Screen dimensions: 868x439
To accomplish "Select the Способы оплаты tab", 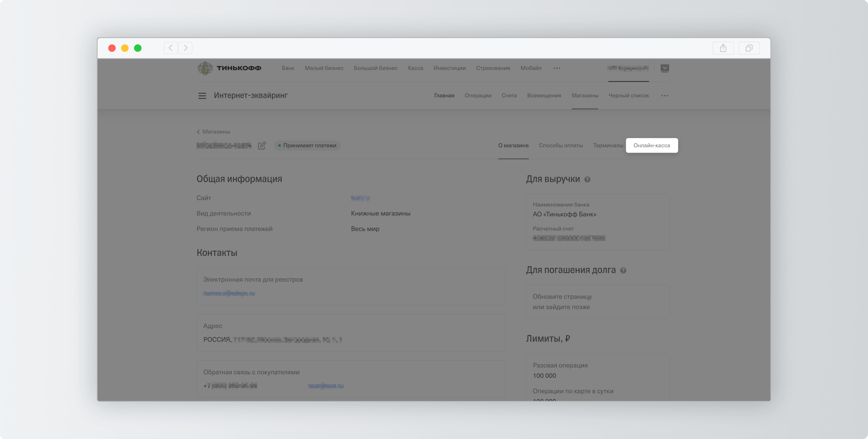I will pos(561,145).
